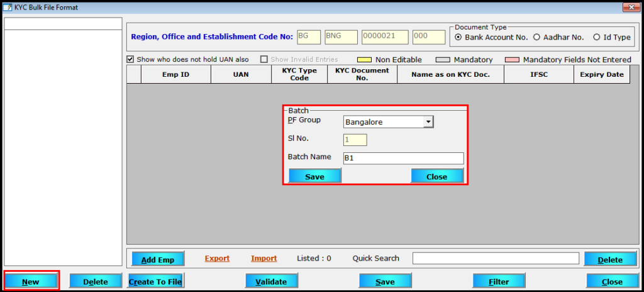Open the Import link
The height and width of the screenshot is (292, 644).
pos(264,258)
